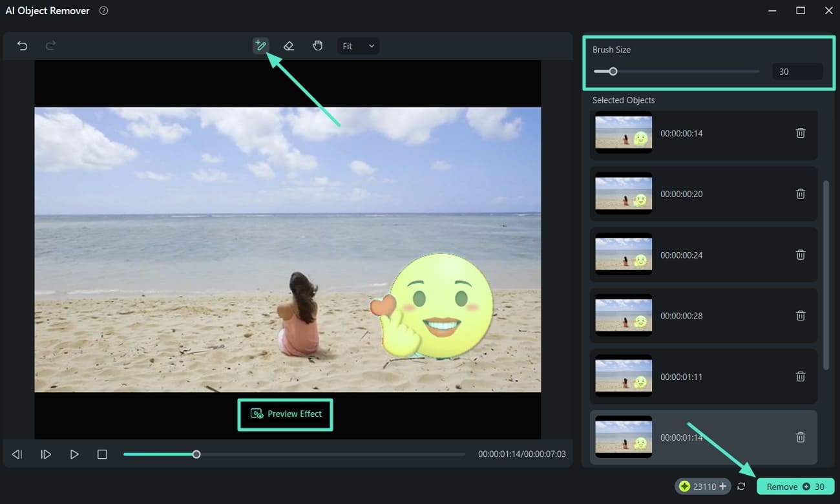Delete the 00:00:00:28 selected object
Image resolution: width=840 pixels, height=504 pixels.
pyautogui.click(x=800, y=315)
